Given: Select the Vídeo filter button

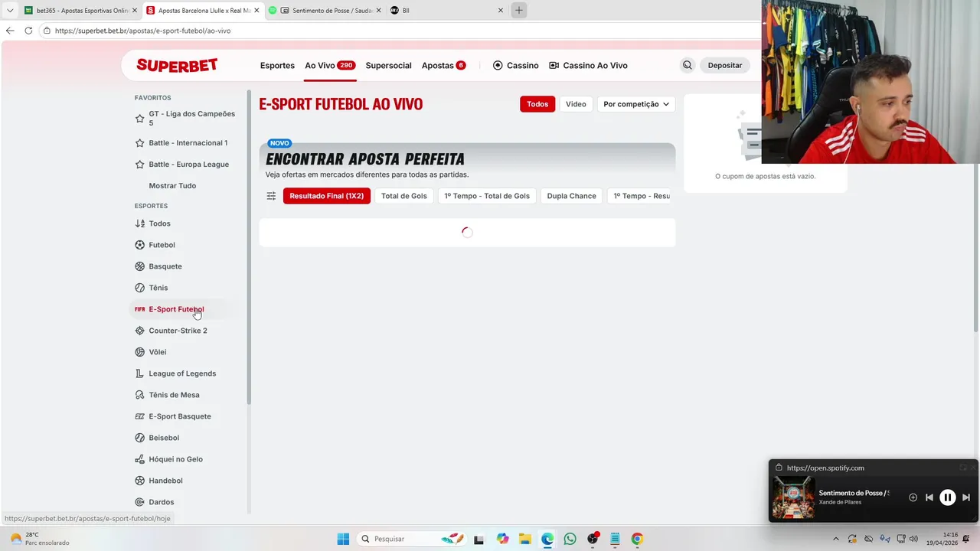Looking at the screenshot, I should 576,104.
